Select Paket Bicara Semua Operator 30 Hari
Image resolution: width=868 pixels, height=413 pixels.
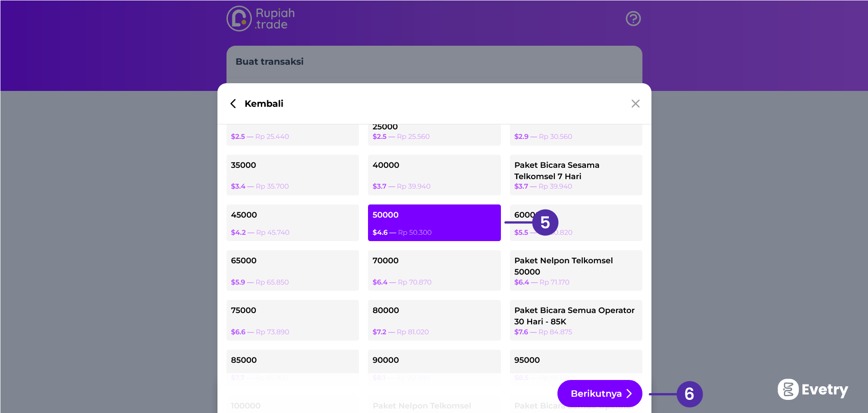click(576, 320)
